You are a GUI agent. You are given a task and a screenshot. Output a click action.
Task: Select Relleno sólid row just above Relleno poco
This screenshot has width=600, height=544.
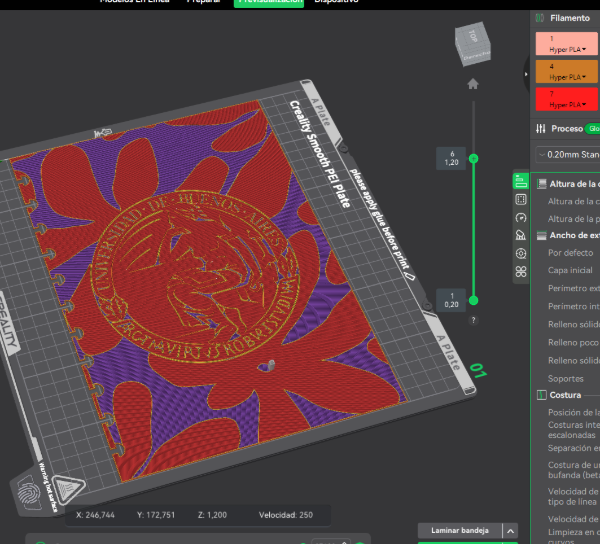(573, 324)
